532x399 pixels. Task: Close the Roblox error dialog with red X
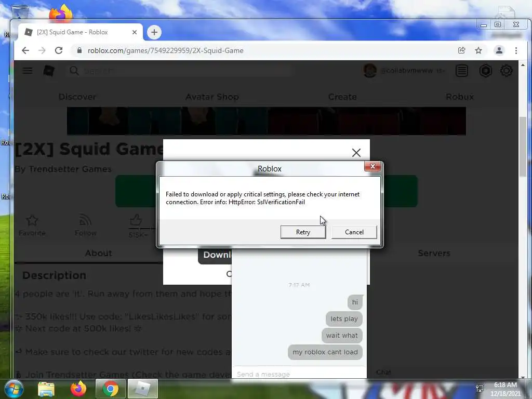pyautogui.click(x=373, y=166)
